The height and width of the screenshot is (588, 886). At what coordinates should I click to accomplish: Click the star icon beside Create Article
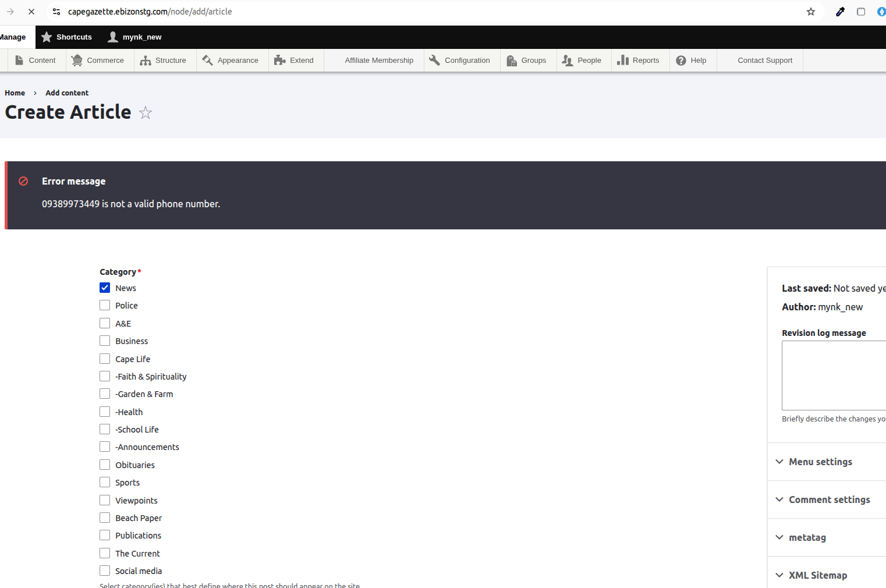click(146, 113)
